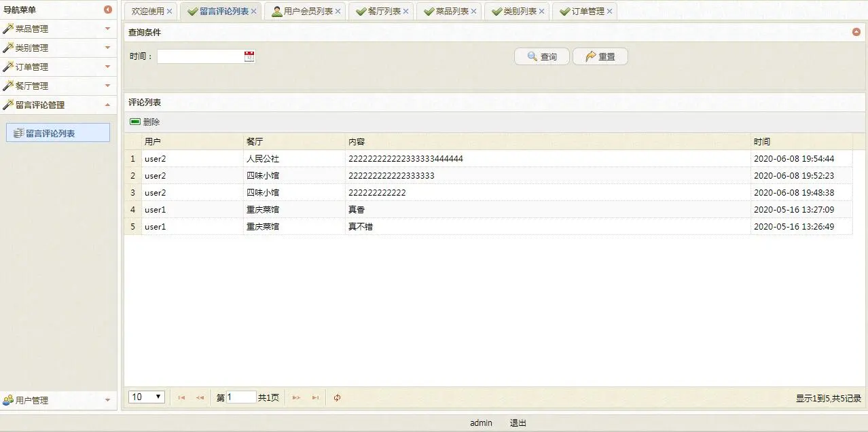868x432 pixels.
Task: Collapse the 留言评论管理 menu section
Action: click(x=107, y=105)
